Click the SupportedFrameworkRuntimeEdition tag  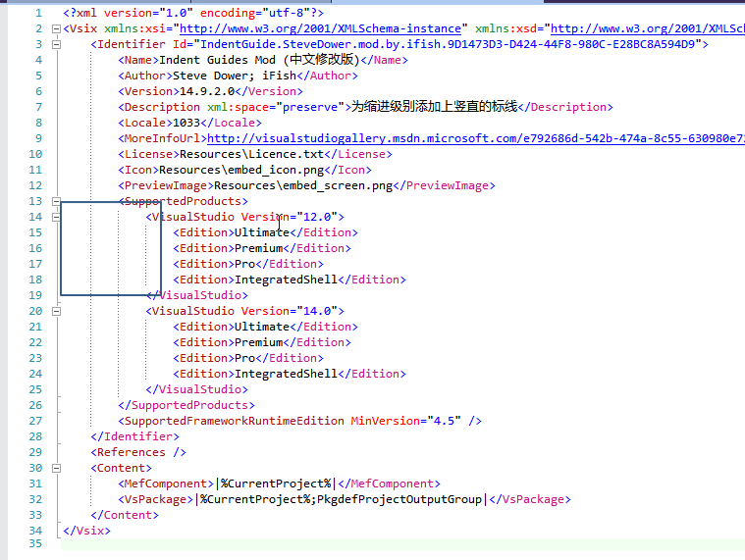click(235, 421)
